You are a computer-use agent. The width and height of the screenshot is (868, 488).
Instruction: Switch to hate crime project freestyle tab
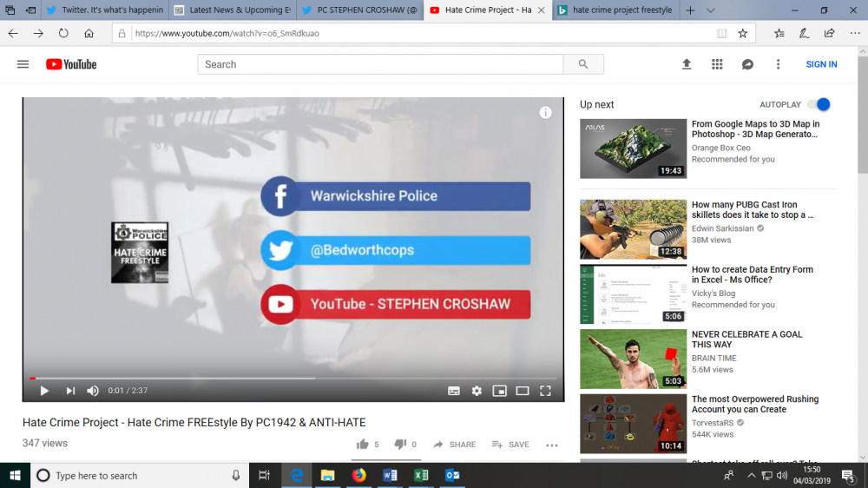click(615, 10)
